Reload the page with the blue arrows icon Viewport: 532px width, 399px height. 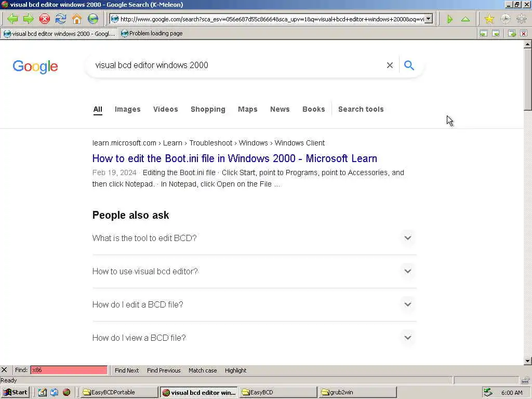(x=60, y=19)
